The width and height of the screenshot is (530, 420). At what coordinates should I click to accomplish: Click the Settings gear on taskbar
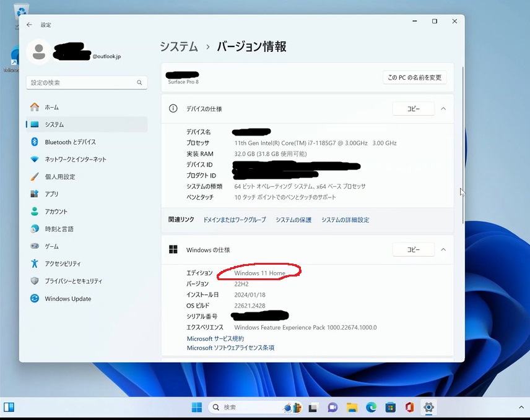[x=428, y=408]
